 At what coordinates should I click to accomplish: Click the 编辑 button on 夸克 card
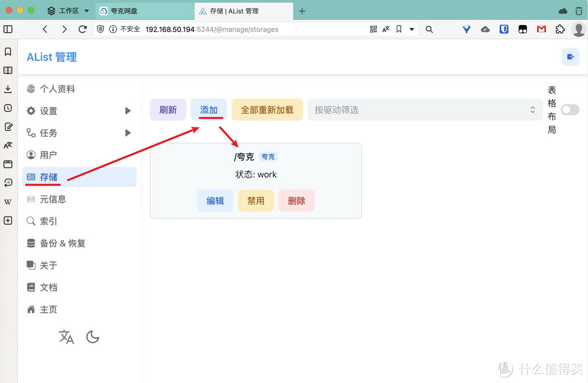tap(215, 200)
